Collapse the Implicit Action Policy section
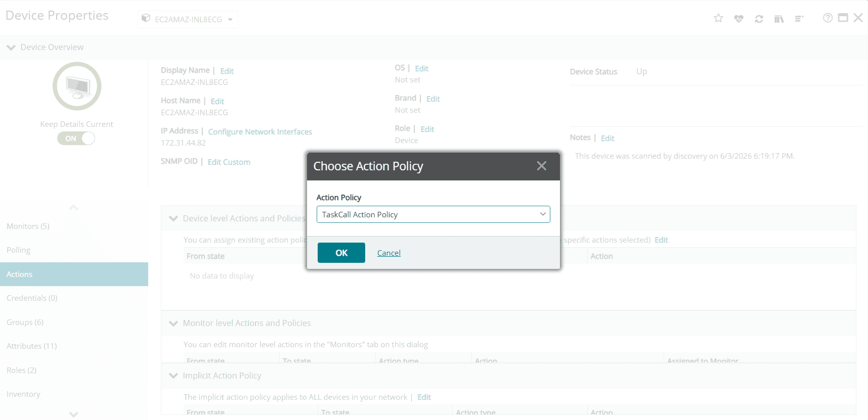 [x=173, y=376]
